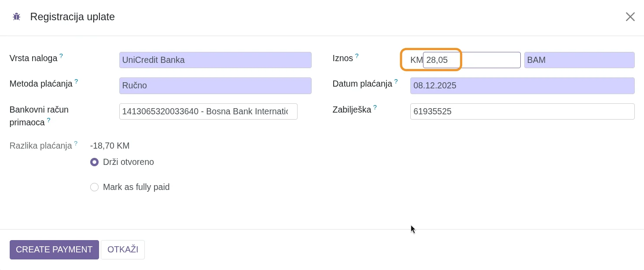Click help icon next to Zabilješka
Screen dimensions: 644x270
click(x=375, y=107)
